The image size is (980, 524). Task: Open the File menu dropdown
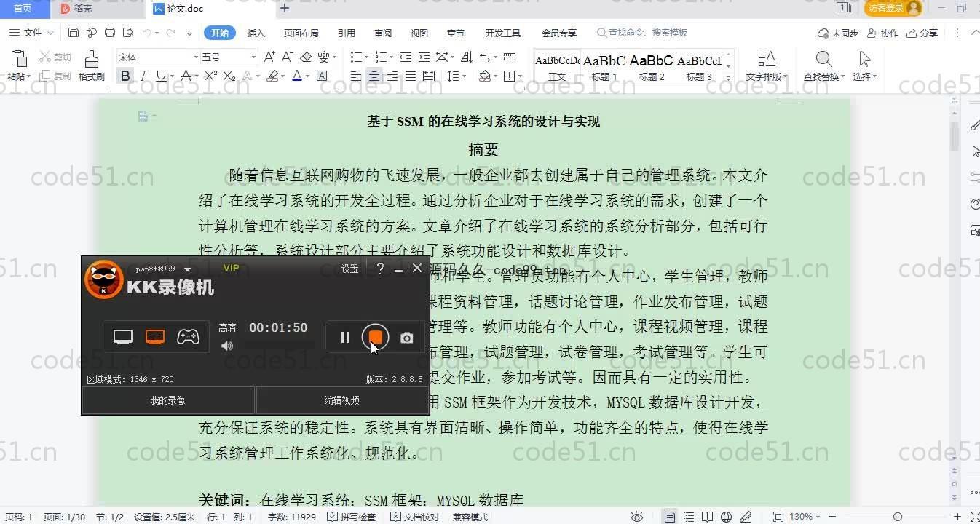pyautogui.click(x=32, y=33)
